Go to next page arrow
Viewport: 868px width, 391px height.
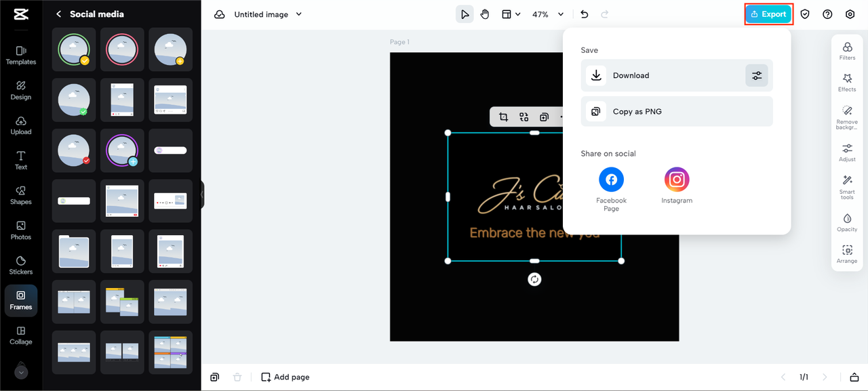(x=825, y=377)
